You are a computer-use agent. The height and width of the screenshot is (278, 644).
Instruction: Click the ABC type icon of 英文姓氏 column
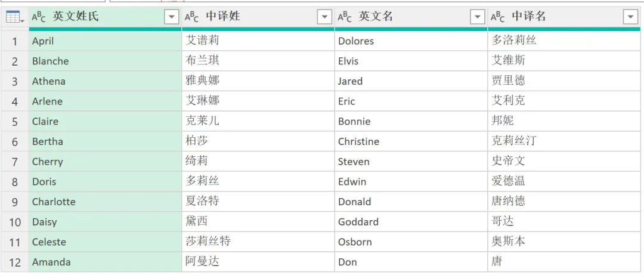[39, 17]
